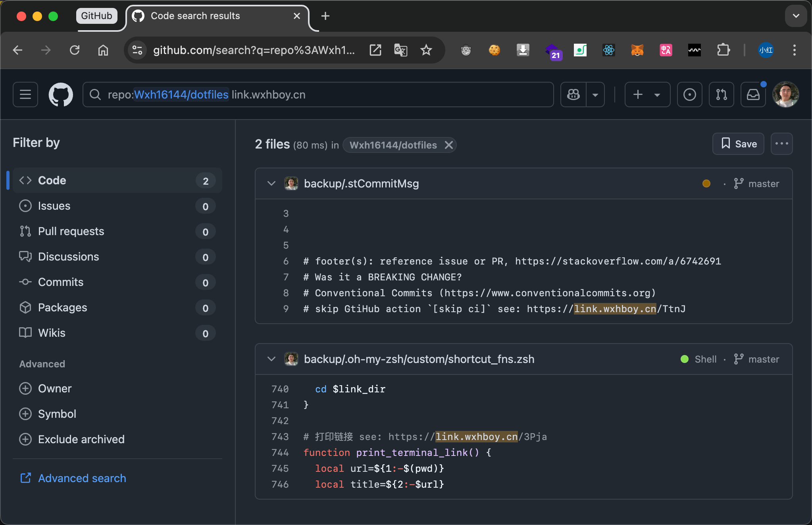Toggle the Commits filter view
The image size is (812, 525).
(61, 282)
